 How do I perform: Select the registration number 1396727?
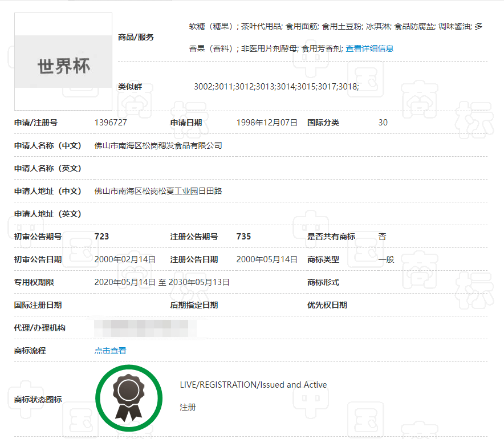[x=111, y=123]
